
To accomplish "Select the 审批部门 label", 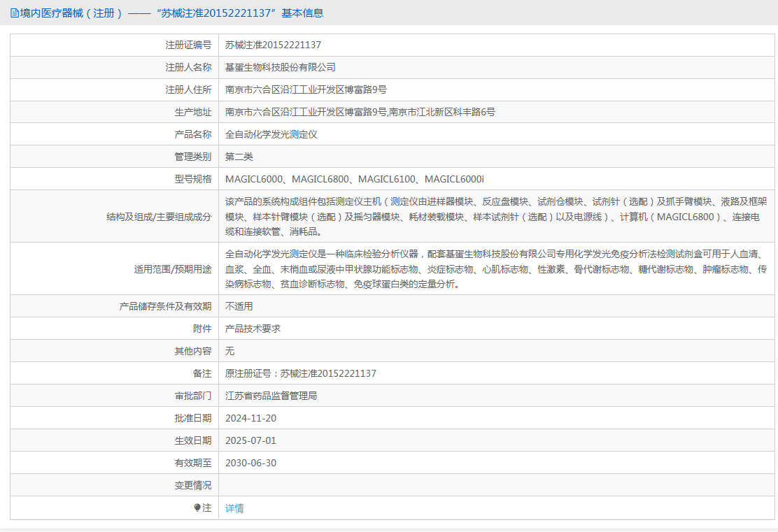I will [193, 396].
